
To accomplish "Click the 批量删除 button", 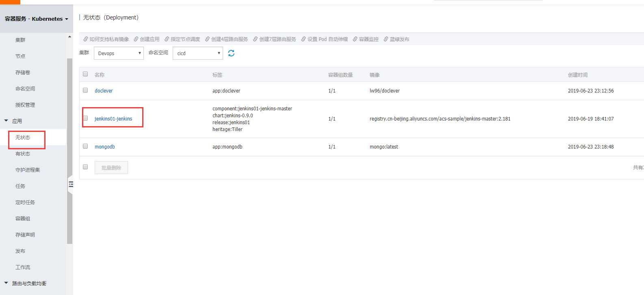I will point(111,168).
